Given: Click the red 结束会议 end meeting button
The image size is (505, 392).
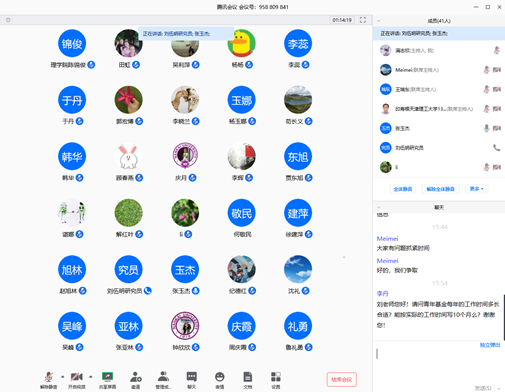Looking at the screenshot, I should click(x=342, y=379).
